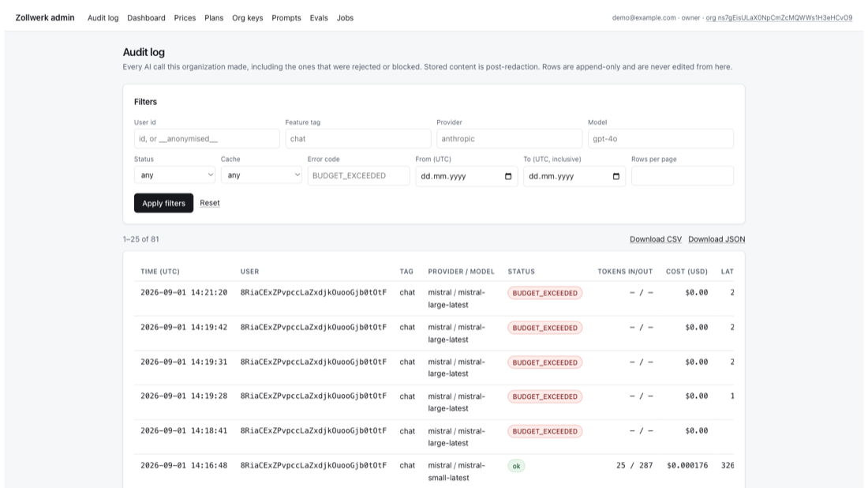This screenshot has height=488, width=868.
Task: Download the audit log as CSV
Action: (x=656, y=239)
